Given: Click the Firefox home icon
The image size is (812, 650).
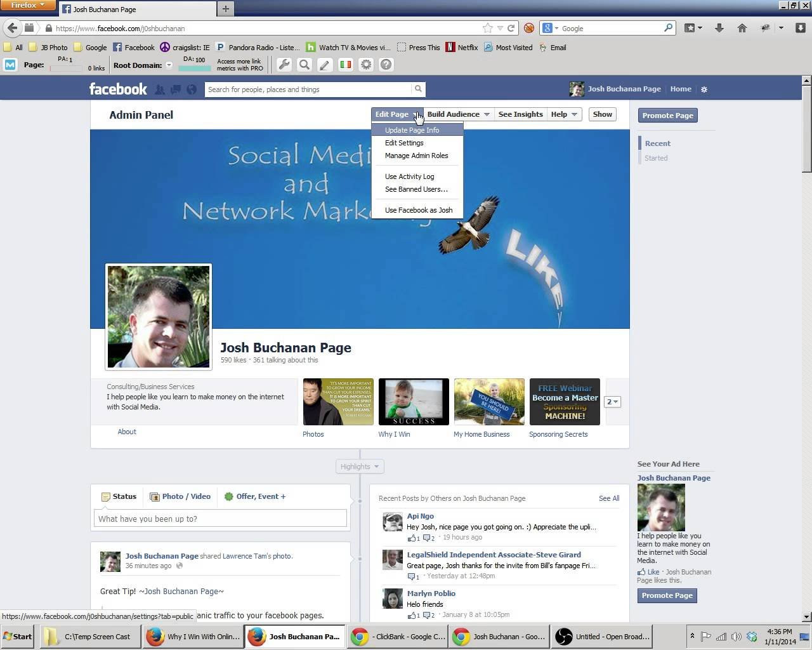Looking at the screenshot, I should click(x=742, y=28).
